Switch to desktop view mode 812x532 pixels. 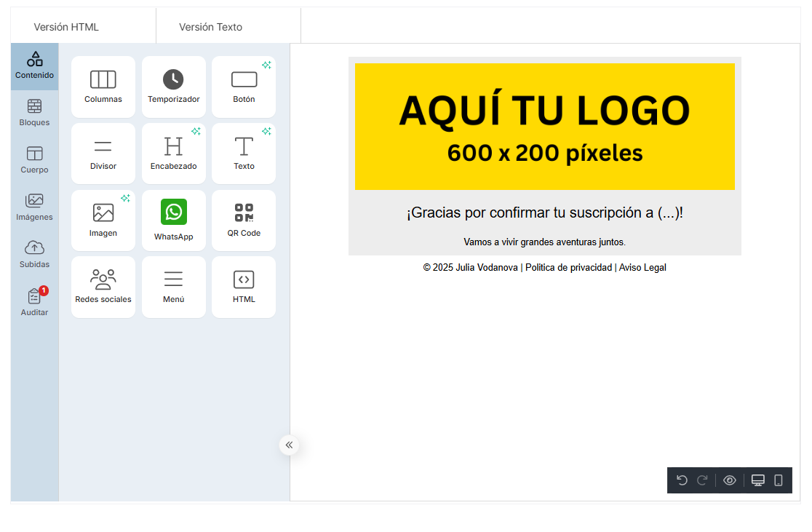pos(758,480)
